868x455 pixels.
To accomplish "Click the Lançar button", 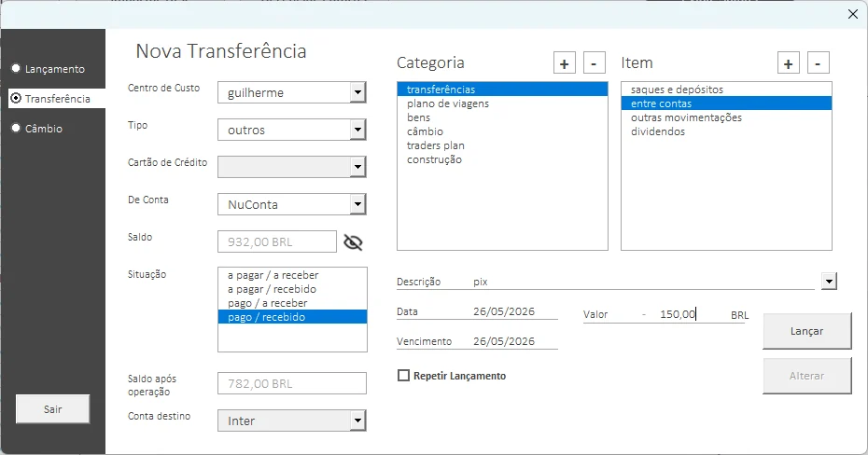I will point(806,331).
